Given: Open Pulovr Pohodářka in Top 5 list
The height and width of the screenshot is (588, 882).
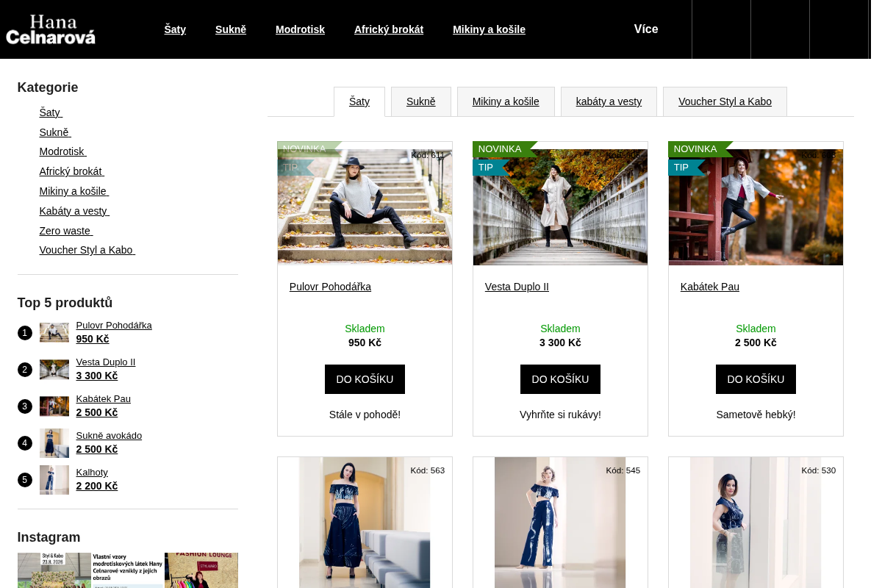Looking at the screenshot, I should tap(114, 326).
